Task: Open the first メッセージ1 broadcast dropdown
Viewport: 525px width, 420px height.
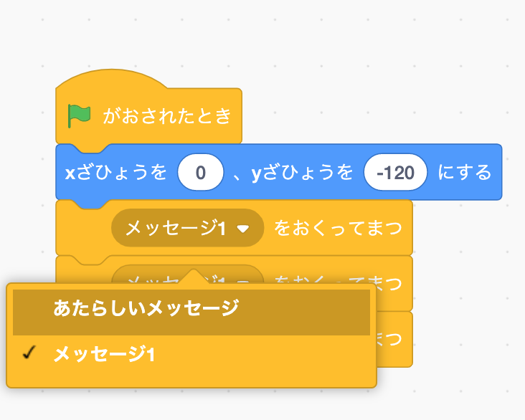Action: click(187, 228)
